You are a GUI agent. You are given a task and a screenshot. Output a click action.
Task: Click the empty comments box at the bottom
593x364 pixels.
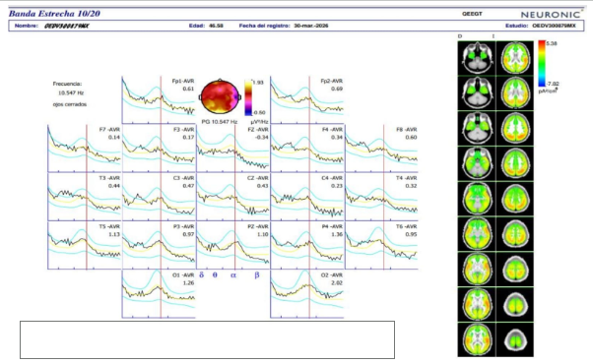(207, 339)
